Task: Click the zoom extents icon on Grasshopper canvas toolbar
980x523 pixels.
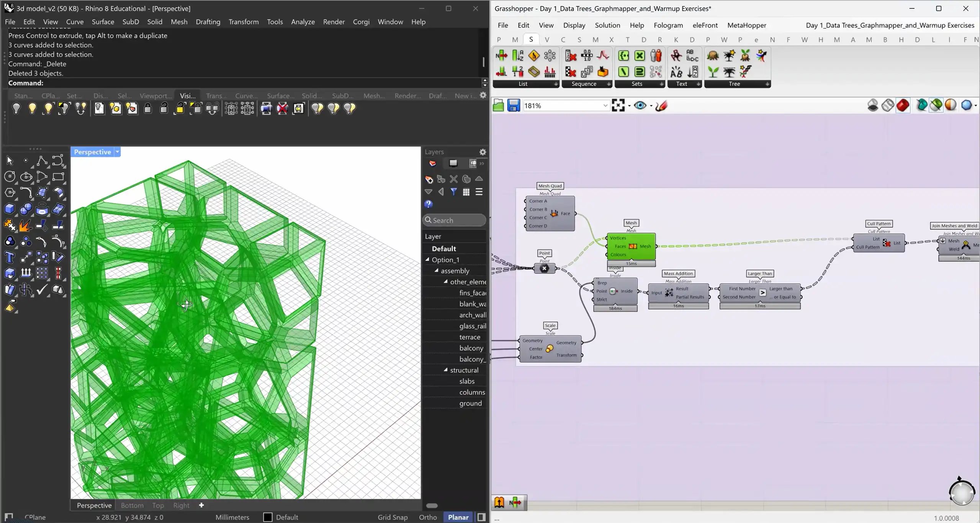Action: pos(618,105)
